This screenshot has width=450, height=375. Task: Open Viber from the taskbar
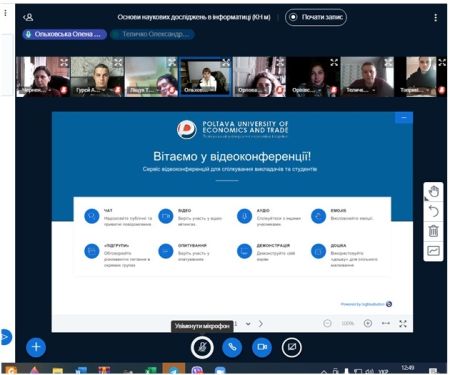[x=197, y=370]
